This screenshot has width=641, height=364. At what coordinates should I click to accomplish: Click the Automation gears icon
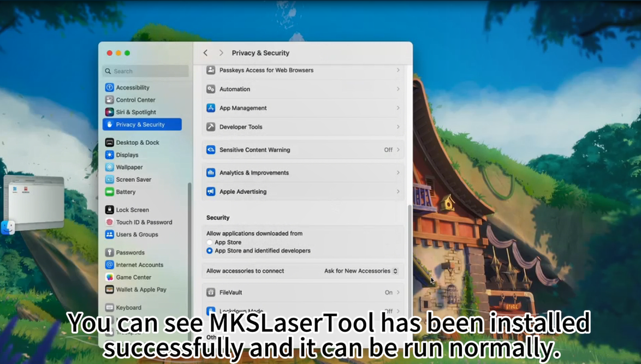[x=211, y=89]
